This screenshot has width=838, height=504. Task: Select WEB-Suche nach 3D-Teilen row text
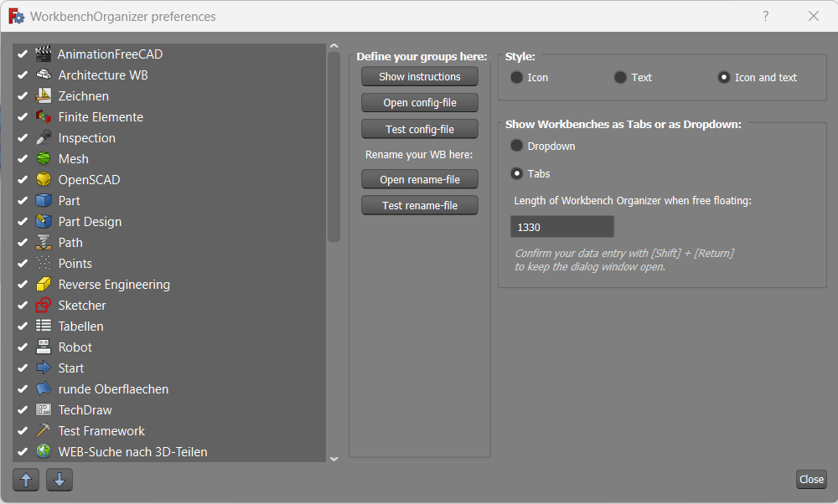click(132, 452)
